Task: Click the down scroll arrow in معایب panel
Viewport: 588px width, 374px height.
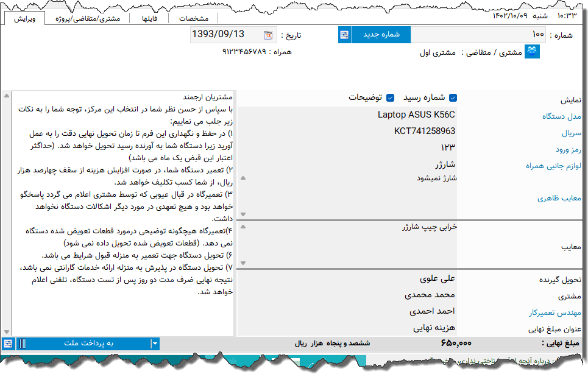Action: click(x=243, y=263)
